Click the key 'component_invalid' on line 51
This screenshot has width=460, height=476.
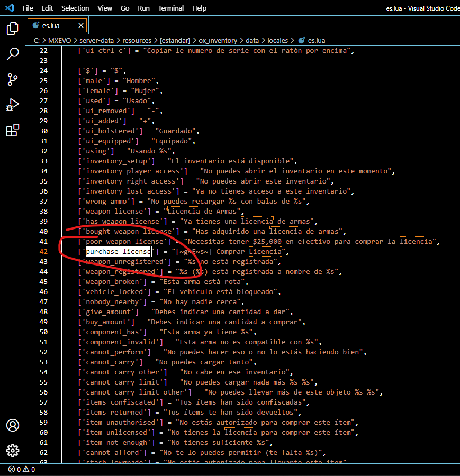click(x=120, y=342)
